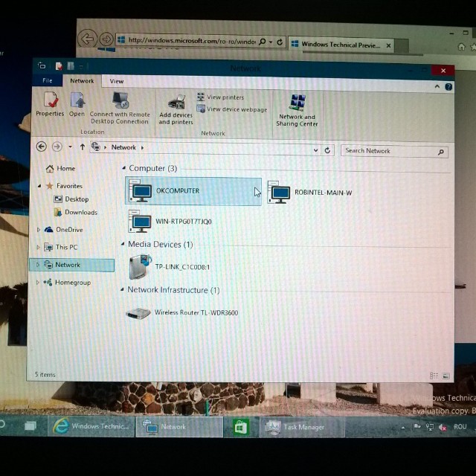
Task: Open Internet Explorer home page icon
Action: pyautogui.click(x=461, y=46)
